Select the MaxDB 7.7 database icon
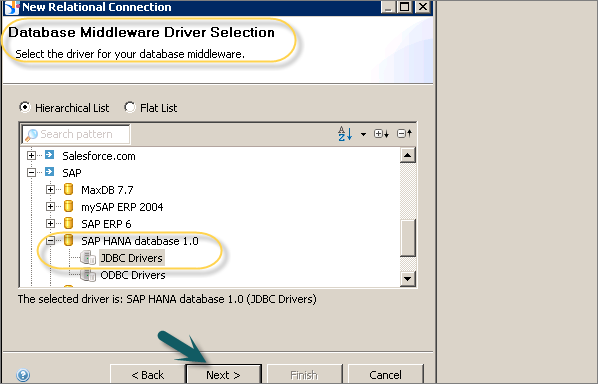Viewport: 598px width, 384px height. [69, 189]
